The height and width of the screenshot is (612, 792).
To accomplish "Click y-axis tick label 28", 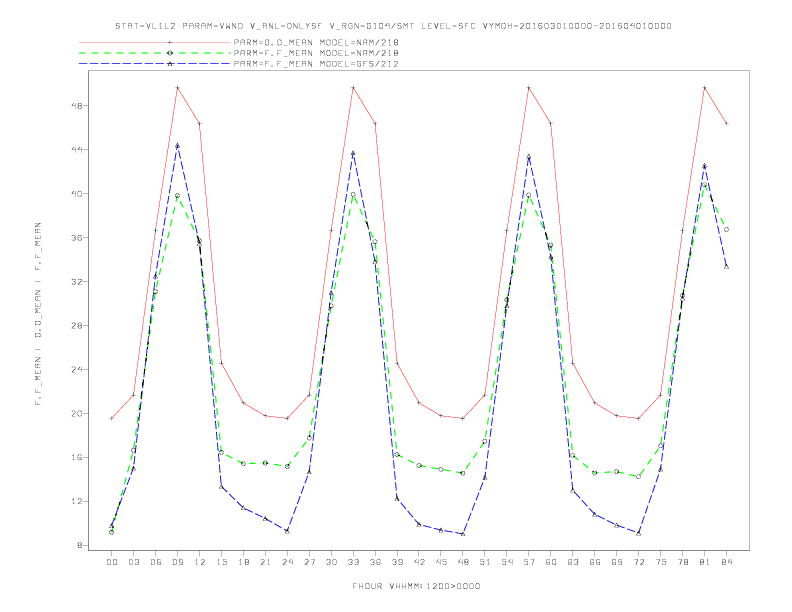I will [x=78, y=326].
